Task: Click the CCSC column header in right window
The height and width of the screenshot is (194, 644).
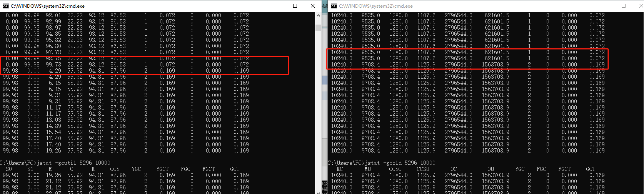Action: point(395,169)
